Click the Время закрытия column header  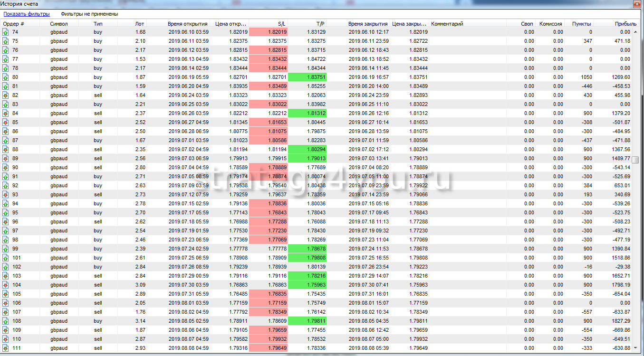368,23
